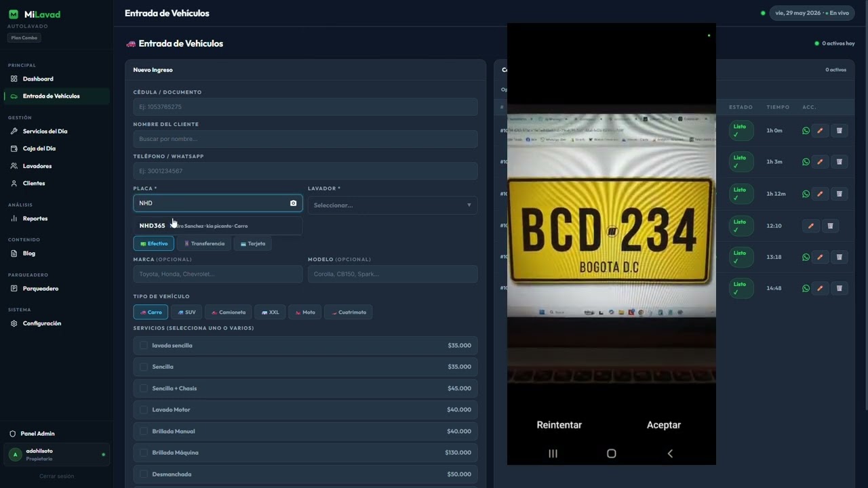Pick the NHD365 plate suggestion
The height and width of the screenshot is (488, 868).
click(218, 226)
